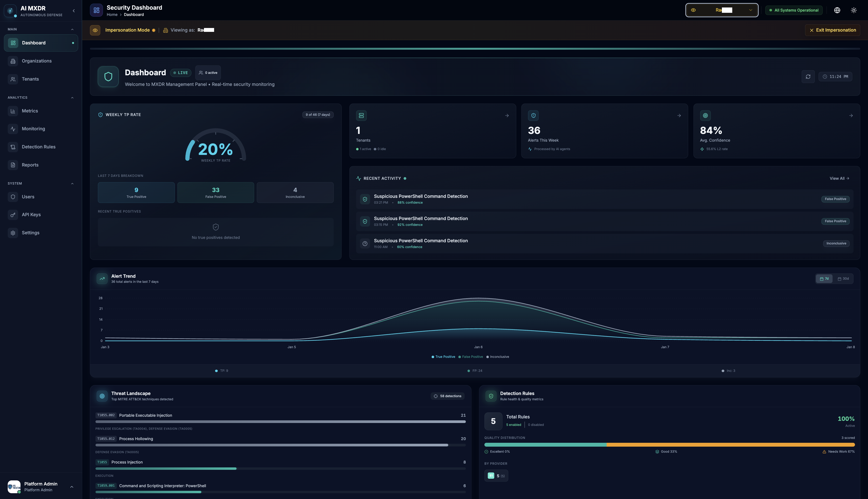The image size is (868, 499).
Task: Toggle Inconclusive series in chart legend
Action: (x=497, y=357)
